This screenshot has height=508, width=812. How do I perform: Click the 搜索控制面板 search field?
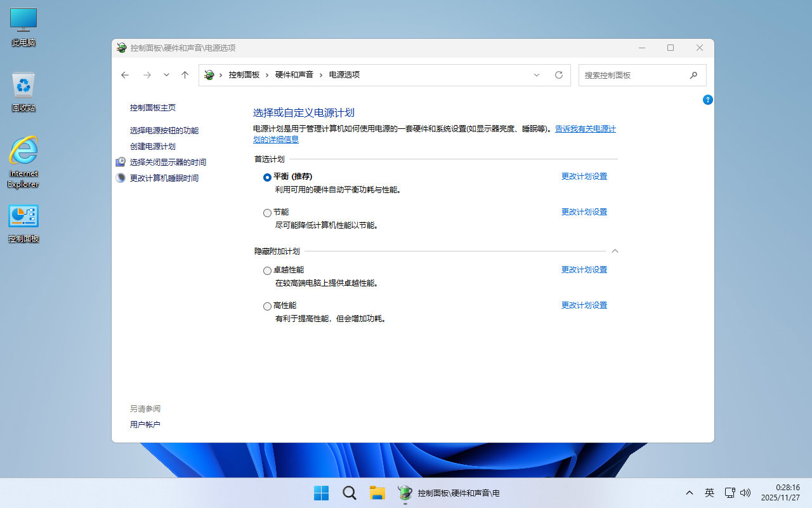pyautogui.click(x=634, y=75)
